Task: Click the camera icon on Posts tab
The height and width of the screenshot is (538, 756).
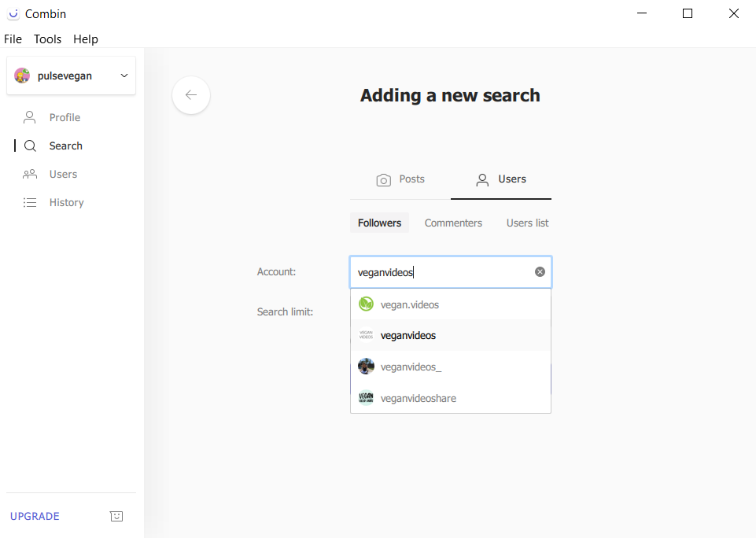Action: [x=383, y=180]
